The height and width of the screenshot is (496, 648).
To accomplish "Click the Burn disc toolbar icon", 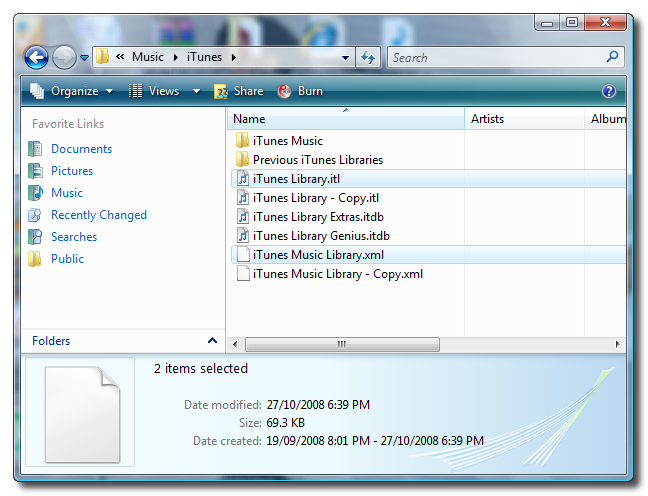I will 284,91.
